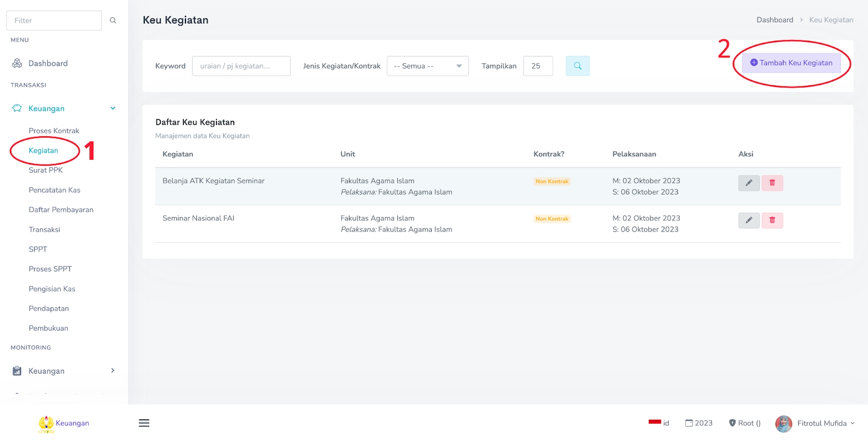Click the blue search magnifier button
868x442 pixels.
click(577, 66)
